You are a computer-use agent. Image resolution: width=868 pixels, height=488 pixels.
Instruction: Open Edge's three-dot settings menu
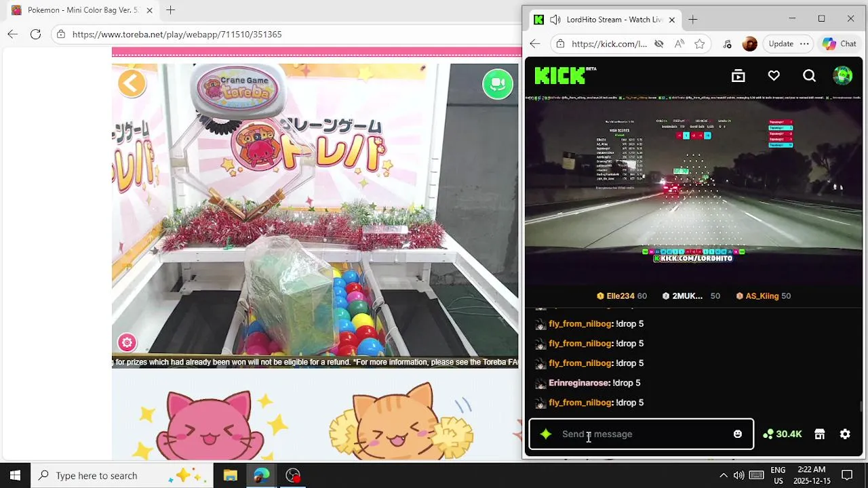click(x=804, y=44)
